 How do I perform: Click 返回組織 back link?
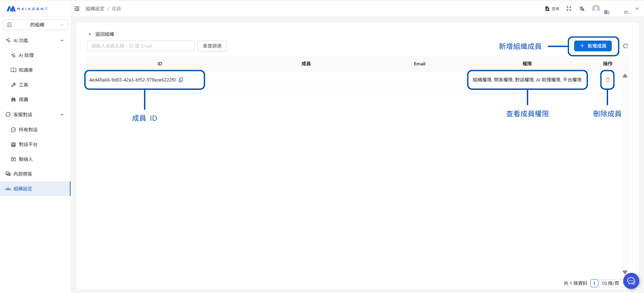click(101, 34)
